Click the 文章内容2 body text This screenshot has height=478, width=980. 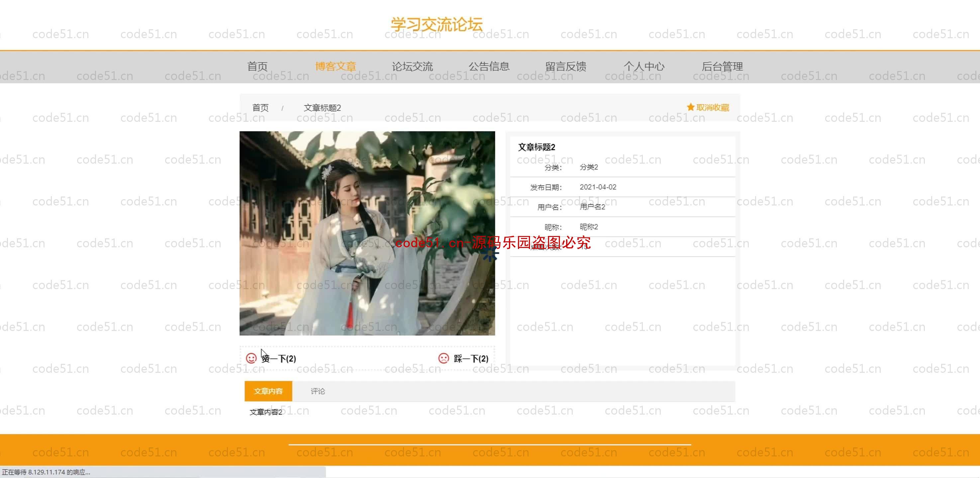(266, 412)
